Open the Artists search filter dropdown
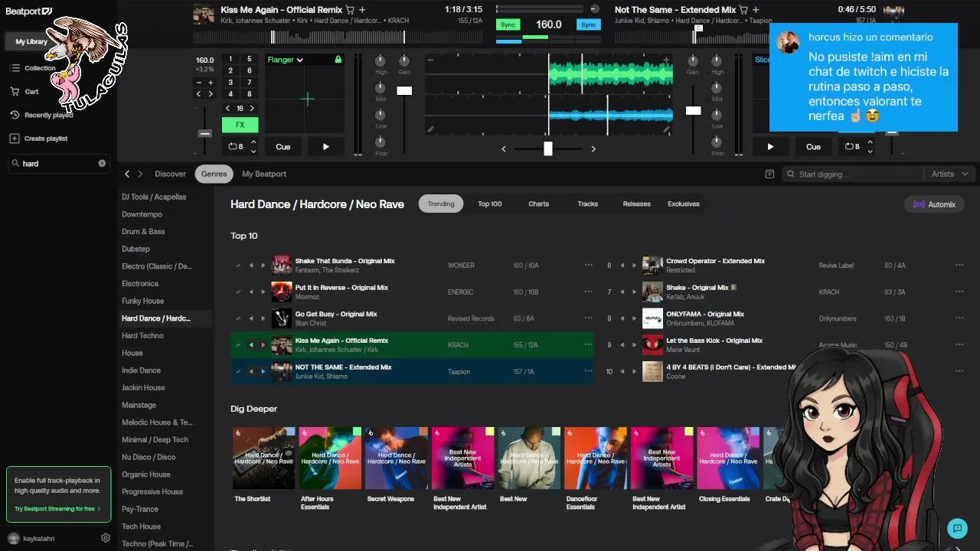980x551 pixels. pyautogui.click(x=950, y=174)
